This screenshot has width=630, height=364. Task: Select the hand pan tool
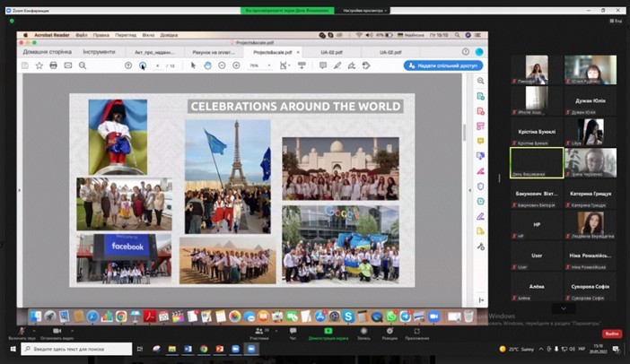(207, 65)
